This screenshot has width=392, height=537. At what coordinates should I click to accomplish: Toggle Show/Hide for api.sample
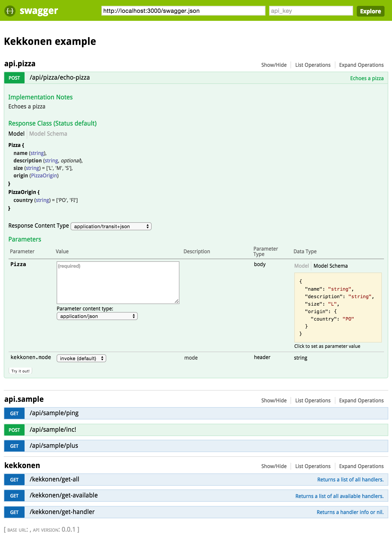(274, 400)
